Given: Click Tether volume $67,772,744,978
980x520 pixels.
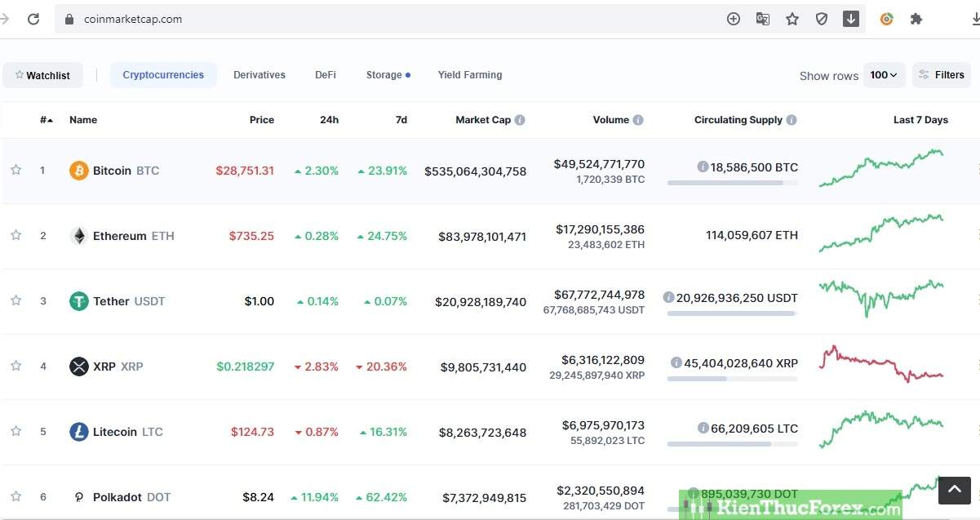Looking at the screenshot, I should click(x=599, y=295).
